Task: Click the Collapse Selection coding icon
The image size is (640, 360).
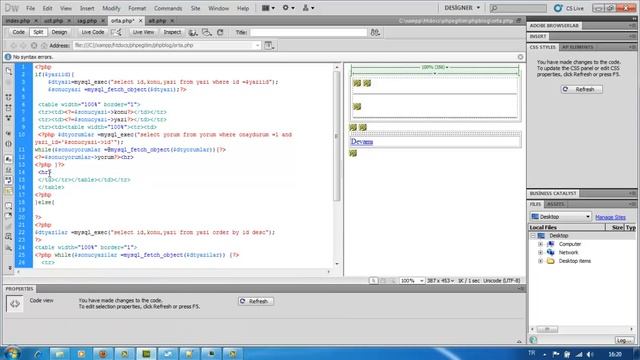Action: point(9,108)
